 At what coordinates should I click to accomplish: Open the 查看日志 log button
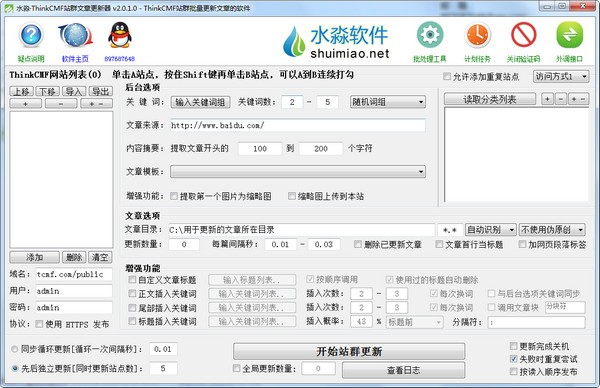click(x=403, y=370)
